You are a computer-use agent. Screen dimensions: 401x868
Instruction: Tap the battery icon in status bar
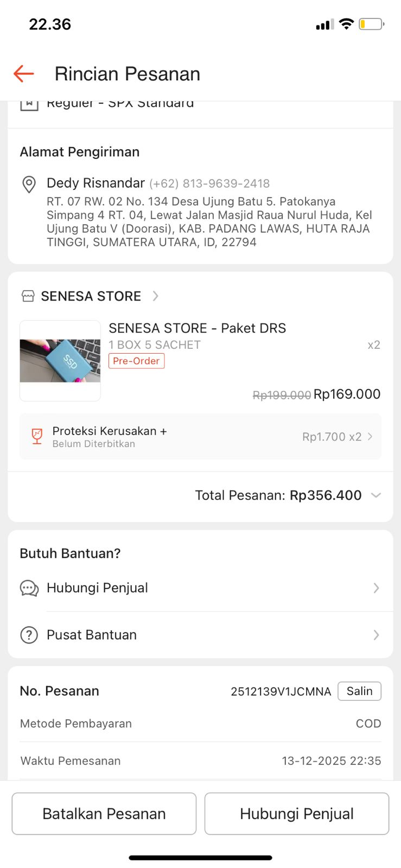372,24
